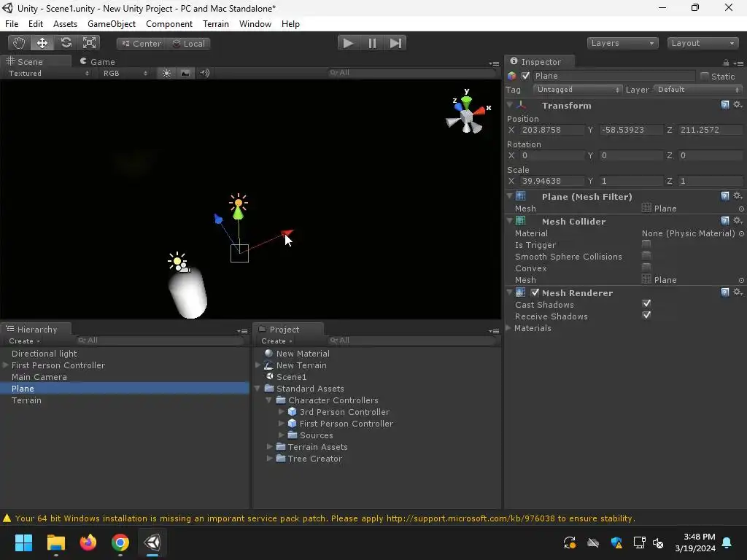Click the red X axis gizmo cone
This screenshot has width=747, height=560.
click(480, 111)
